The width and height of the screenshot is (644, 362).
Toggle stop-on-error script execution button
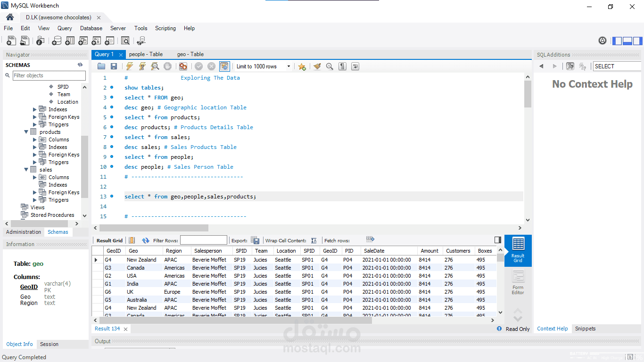(x=183, y=66)
